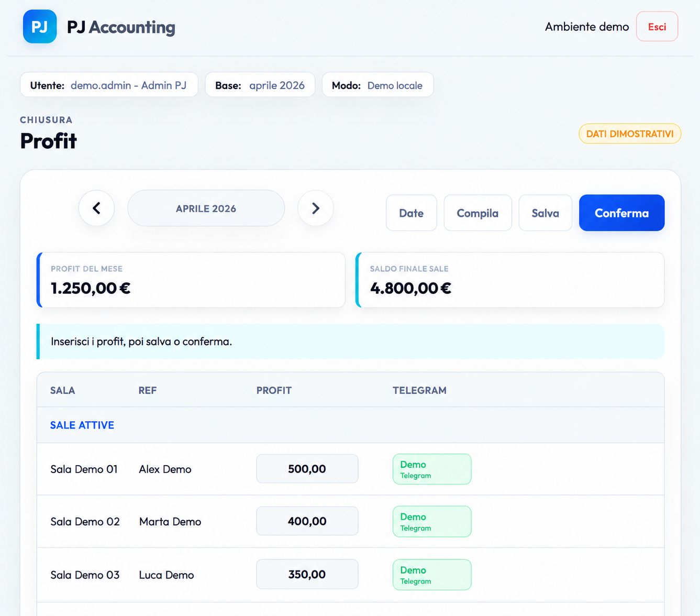The width and height of the screenshot is (700, 616).
Task: Select the Sala Demo 02 cell
Action: point(85,522)
